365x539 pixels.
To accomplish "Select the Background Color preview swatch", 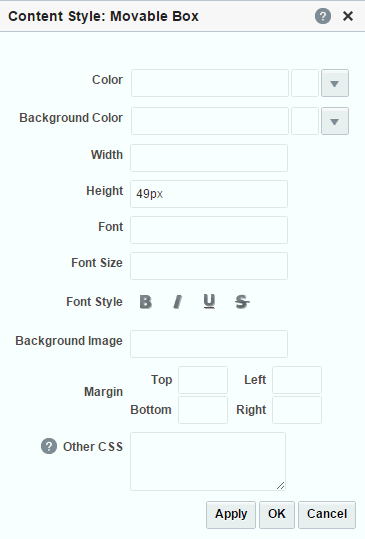I will tap(305, 121).
